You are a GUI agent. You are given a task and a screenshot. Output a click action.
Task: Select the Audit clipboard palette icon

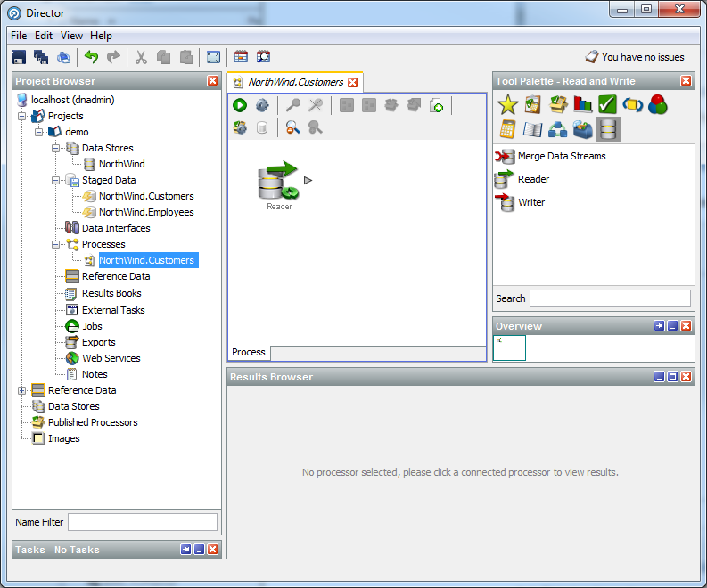click(x=532, y=104)
